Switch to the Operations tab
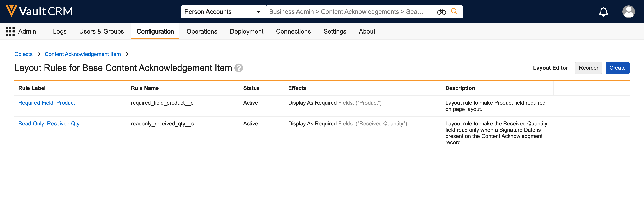 (x=201, y=31)
